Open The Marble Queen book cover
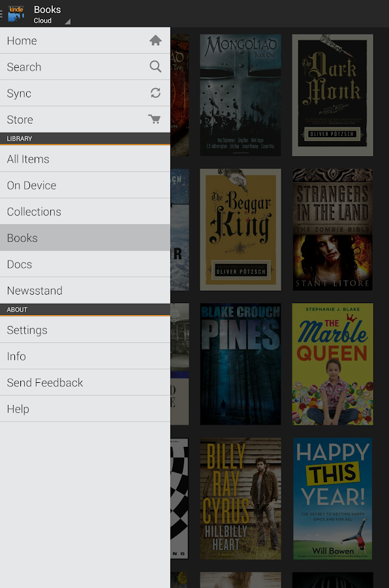389x588 pixels. tap(332, 364)
